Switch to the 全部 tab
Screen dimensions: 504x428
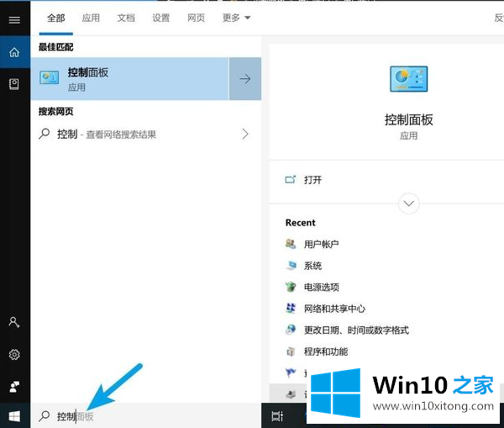(x=56, y=18)
